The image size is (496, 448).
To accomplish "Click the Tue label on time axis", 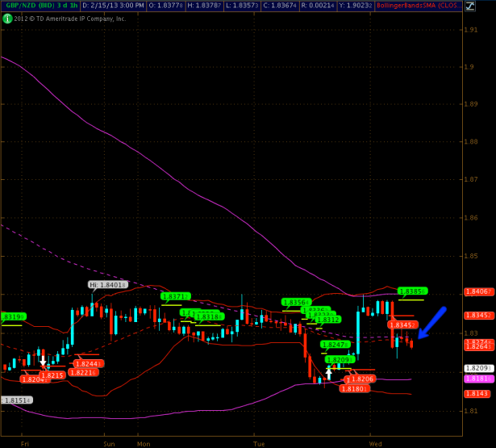I will click(x=259, y=443).
